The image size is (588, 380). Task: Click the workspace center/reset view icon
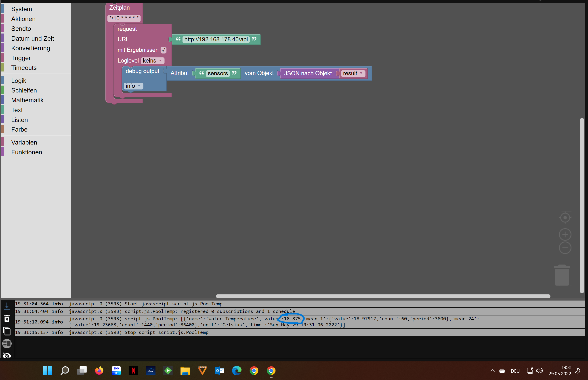tap(565, 218)
